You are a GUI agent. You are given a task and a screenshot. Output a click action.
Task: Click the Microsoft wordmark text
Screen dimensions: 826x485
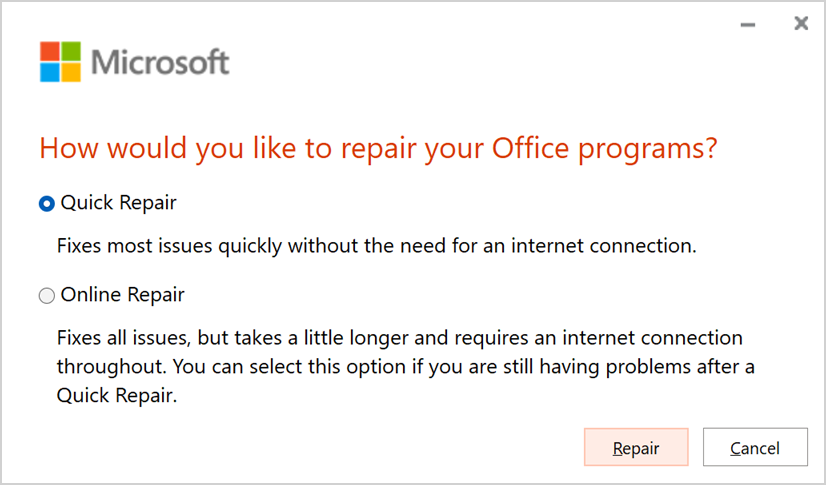(160, 62)
